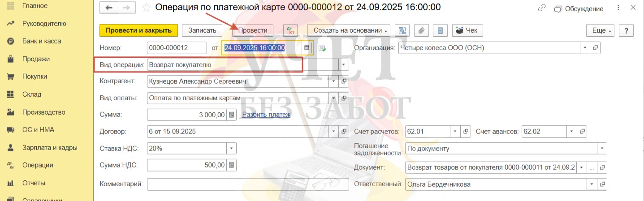Open Продажи section

pyautogui.click(x=36, y=59)
